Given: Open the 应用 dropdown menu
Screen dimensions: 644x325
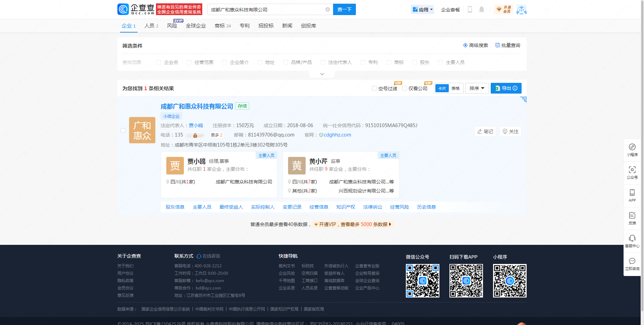Looking at the screenshot, I should coord(423,9).
